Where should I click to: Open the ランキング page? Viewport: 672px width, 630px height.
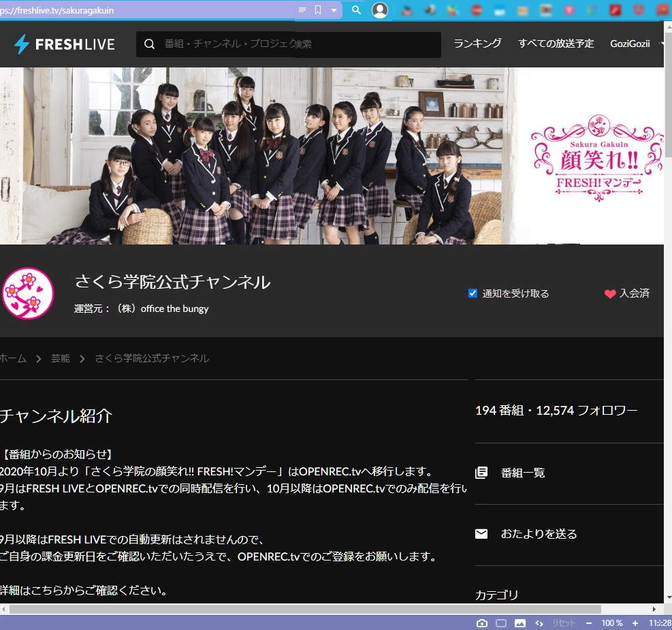pos(477,44)
